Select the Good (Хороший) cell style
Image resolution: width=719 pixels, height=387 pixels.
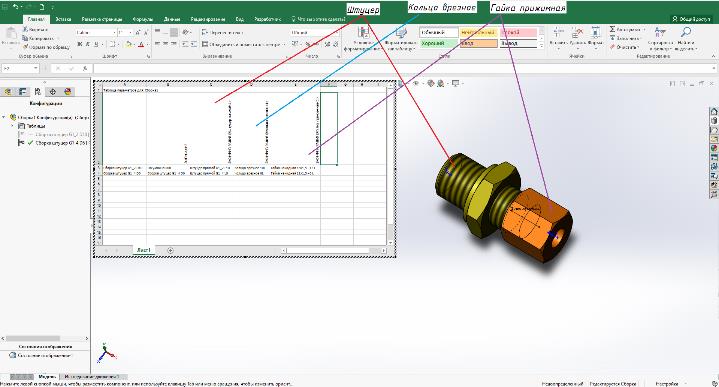pyautogui.click(x=438, y=44)
